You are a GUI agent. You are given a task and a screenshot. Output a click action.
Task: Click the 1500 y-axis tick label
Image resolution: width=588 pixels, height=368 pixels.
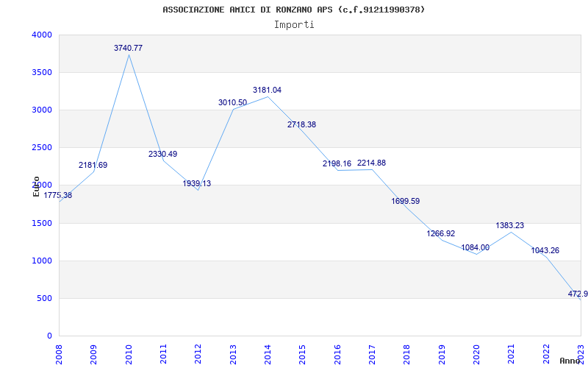point(40,224)
